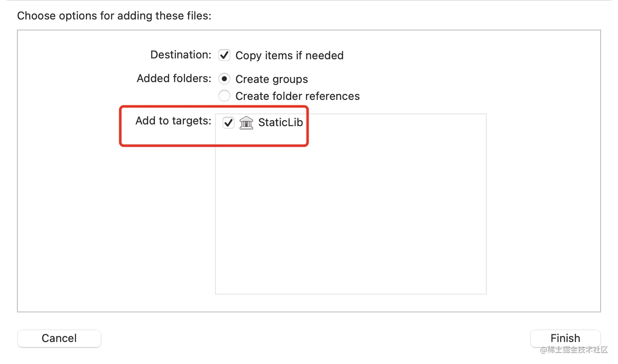Toggle the Copy items if needed checkbox
This screenshot has width=618, height=364.
click(224, 55)
